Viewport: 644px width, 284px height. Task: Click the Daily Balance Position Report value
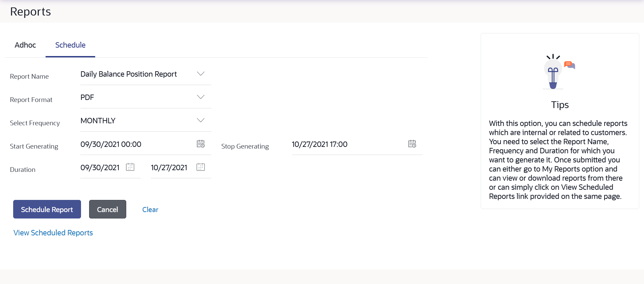[x=129, y=74]
